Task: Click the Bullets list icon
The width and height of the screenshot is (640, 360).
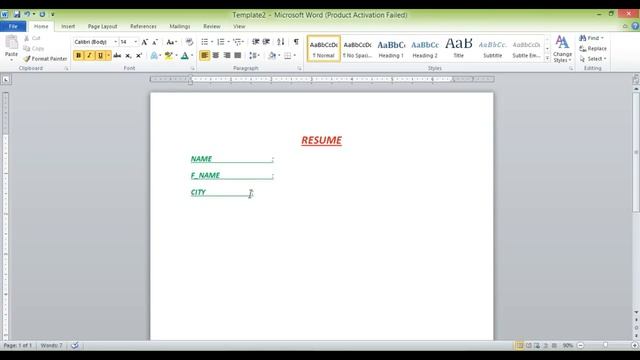Action: click(x=204, y=42)
